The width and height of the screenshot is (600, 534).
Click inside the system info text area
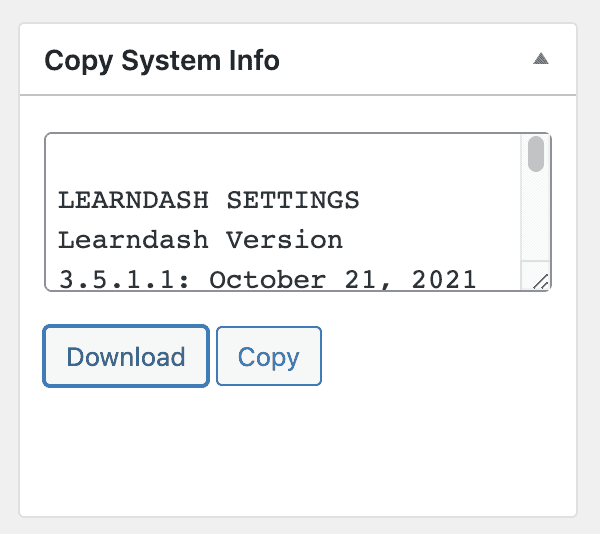pyautogui.click(x=283, y=212)
